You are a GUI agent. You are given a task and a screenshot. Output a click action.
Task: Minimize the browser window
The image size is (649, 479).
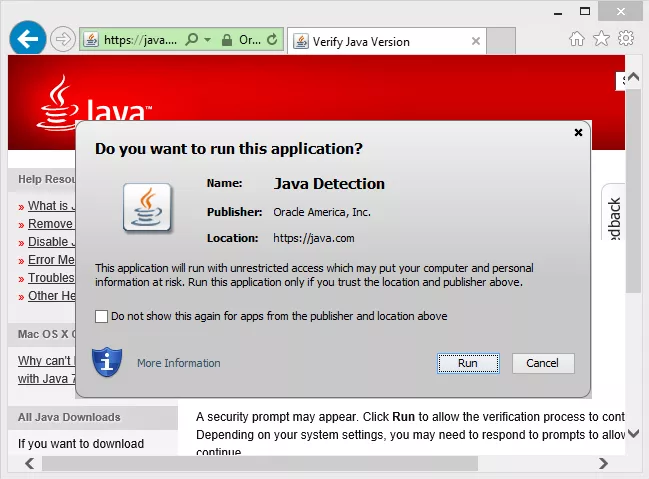click(558, 14)
